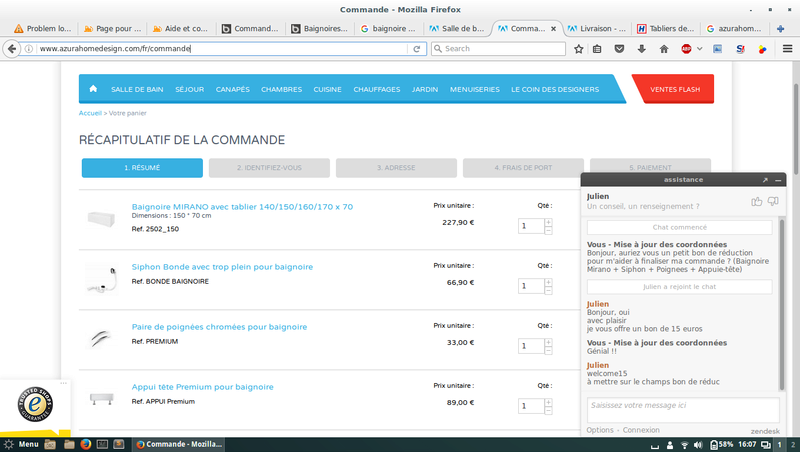Open the LE COIN DES DESIGNERS menu
The width and height of the screenshot is (800, 452).
click(555, 89)
